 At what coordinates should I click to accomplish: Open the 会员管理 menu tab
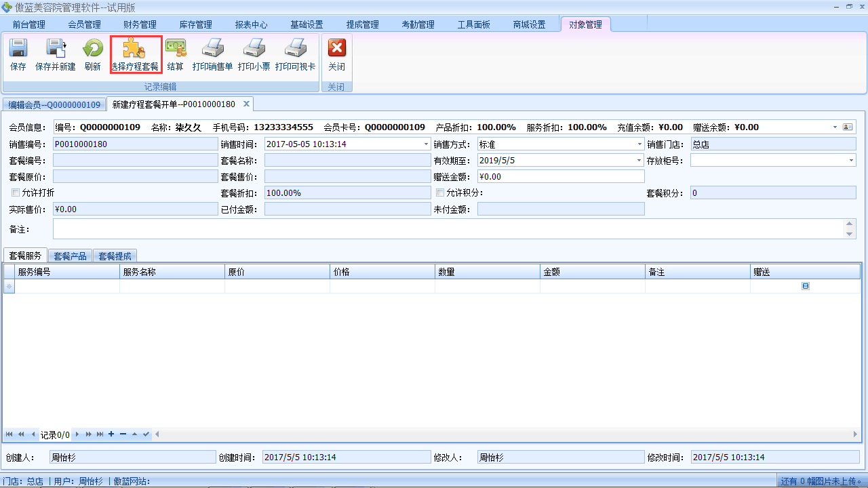coord(84,24)
